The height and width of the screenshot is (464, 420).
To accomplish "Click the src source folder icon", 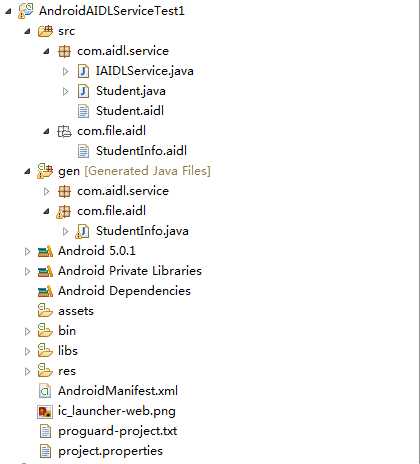I will 45,31.
